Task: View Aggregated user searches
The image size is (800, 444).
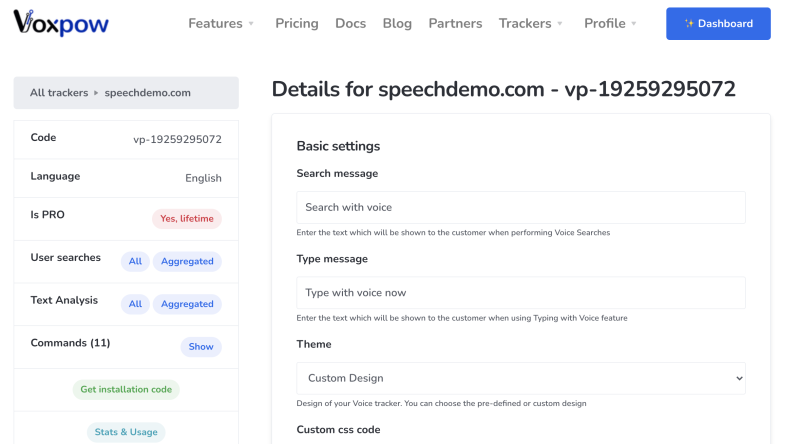Action: pos(187,261)
